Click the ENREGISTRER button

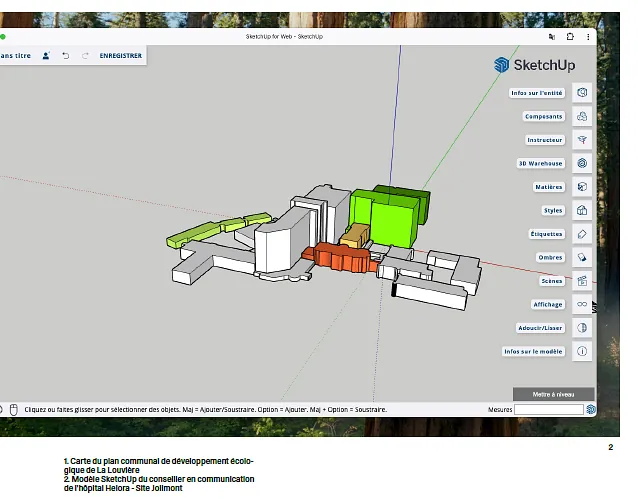pos(120,56)
